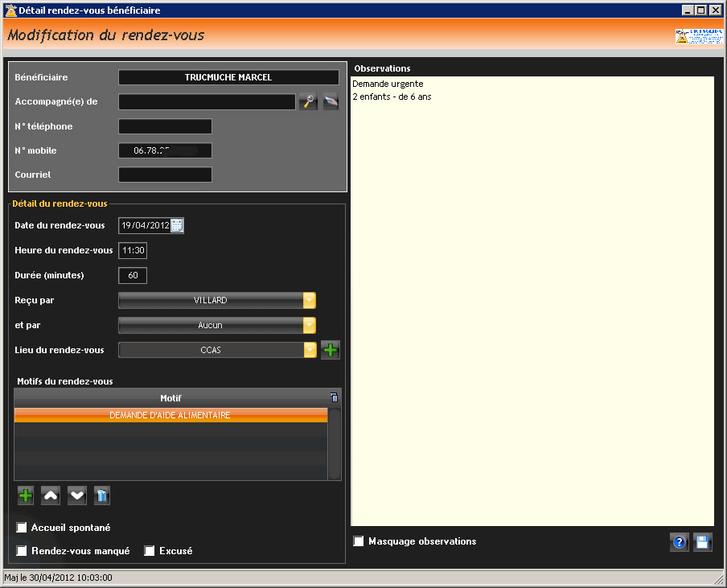Select the DEMANDE D'AIDE ALIMENTAIRE row
This screenshot has width=727, height=588.
[x=170, y=415]
